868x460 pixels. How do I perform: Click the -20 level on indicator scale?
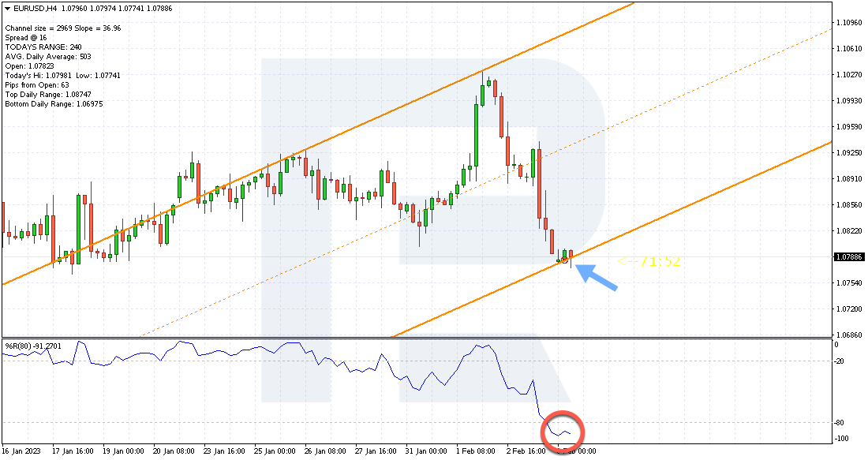tap(840, 361)
